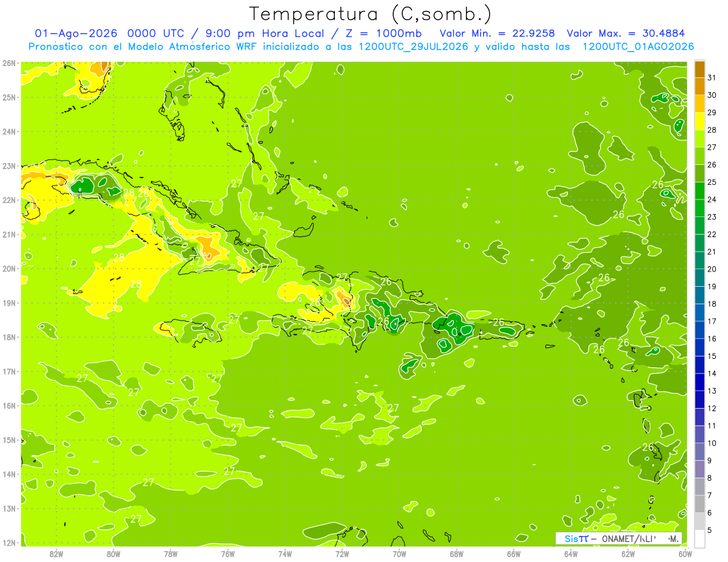Click the "64W" longitude axis label

pyautogui.click(x=570, y=554)
